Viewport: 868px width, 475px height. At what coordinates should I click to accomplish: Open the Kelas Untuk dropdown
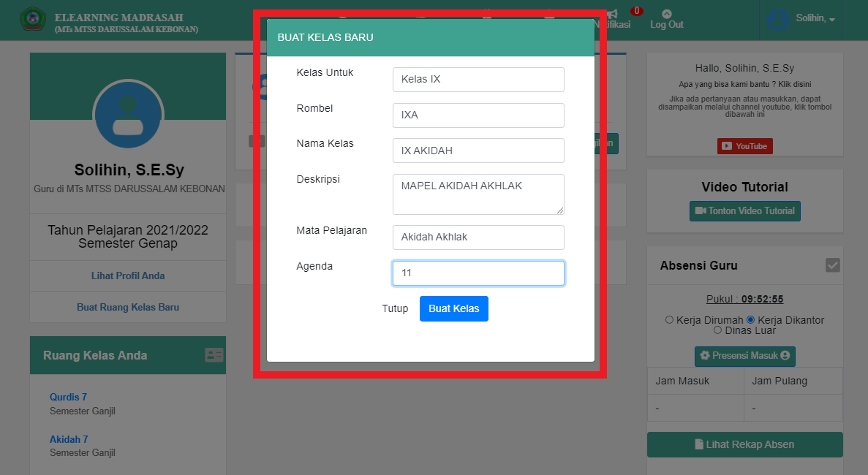(478, 80)
